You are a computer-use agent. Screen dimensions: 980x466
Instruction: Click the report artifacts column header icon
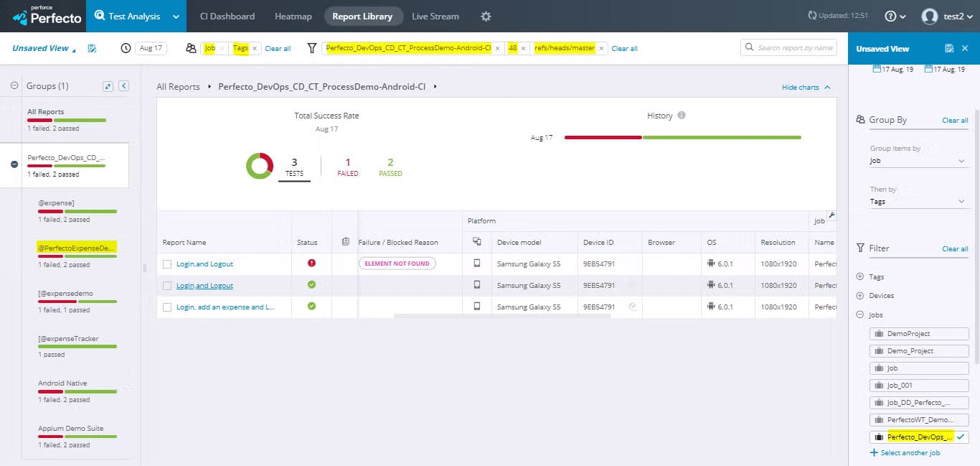tap(345, 242)
